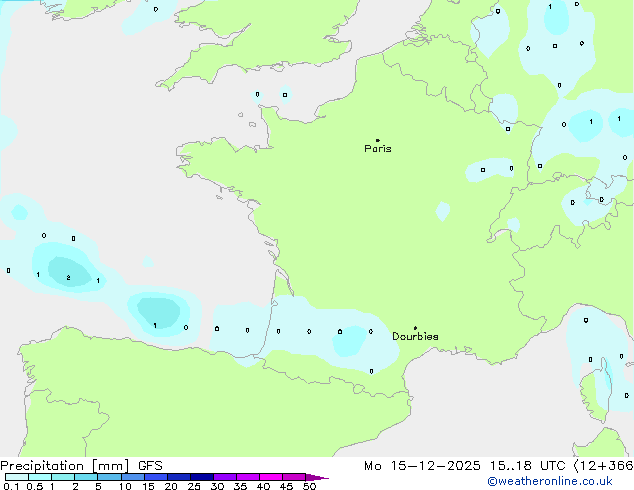The height and width of the screenshot is (490, 634).
Task: Select the 30 mm purple legend swatch
Action: pos(225,477)
